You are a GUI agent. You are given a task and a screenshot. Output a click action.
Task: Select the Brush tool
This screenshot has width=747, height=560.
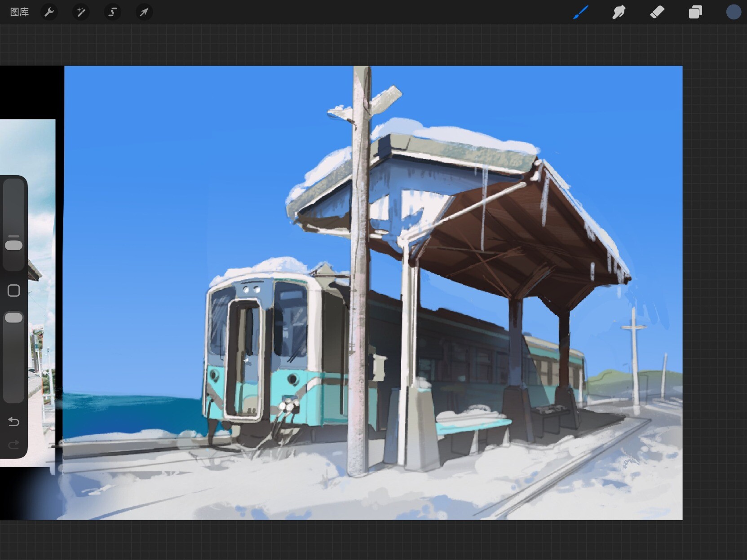point(581,12)
